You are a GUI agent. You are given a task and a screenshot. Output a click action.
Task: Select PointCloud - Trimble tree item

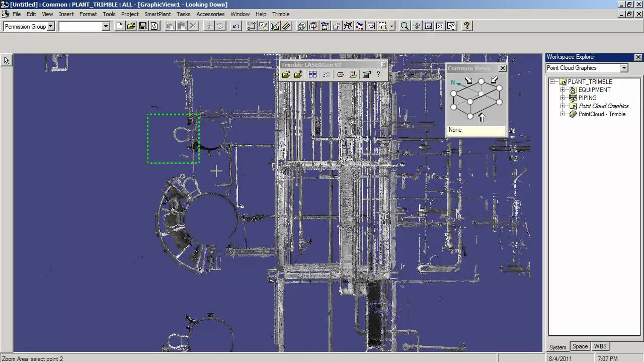pos(602,114)
